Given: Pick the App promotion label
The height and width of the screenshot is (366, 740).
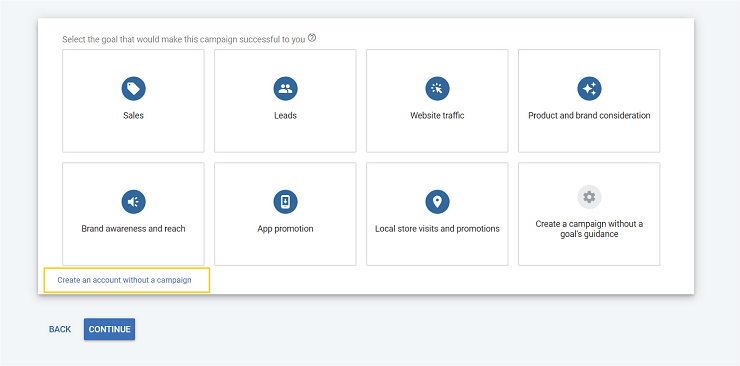Looking at the screenshot, I should (286, 229).
